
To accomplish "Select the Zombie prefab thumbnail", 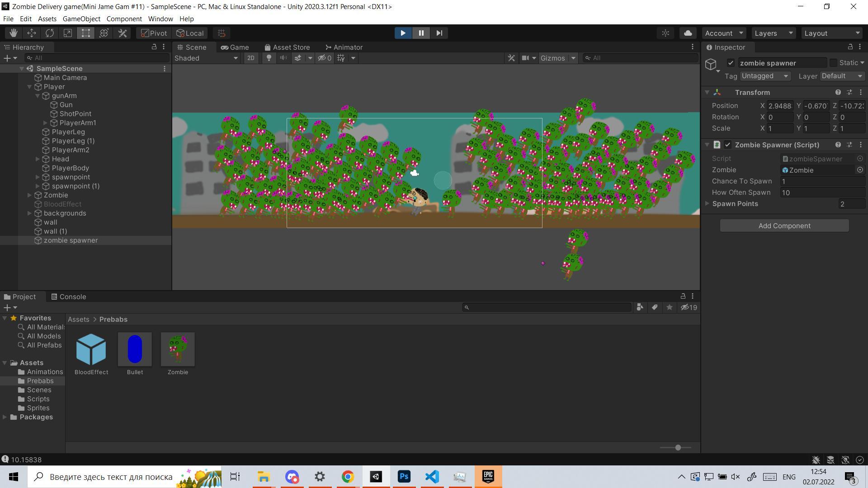I will (x=178, y=349).
